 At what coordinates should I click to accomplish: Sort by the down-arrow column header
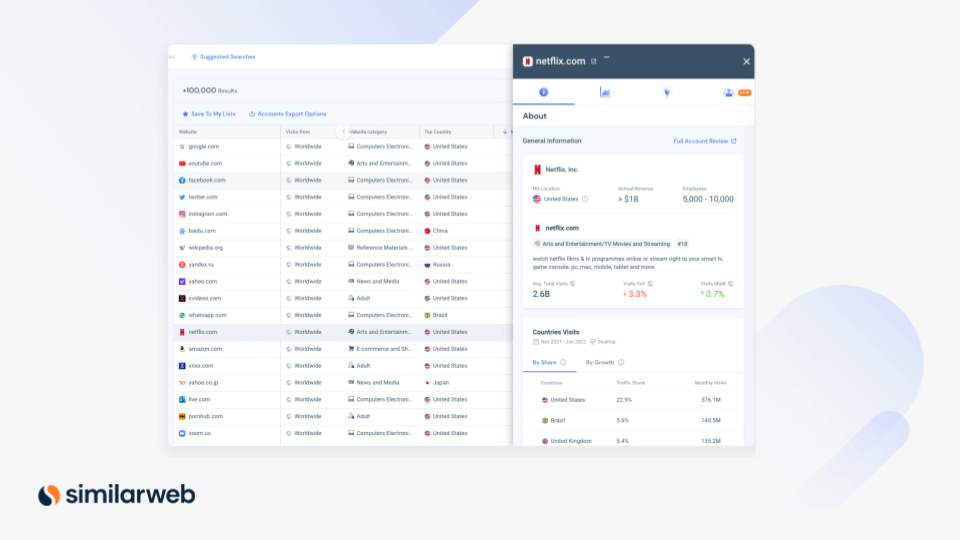click(x=505, y=131)
